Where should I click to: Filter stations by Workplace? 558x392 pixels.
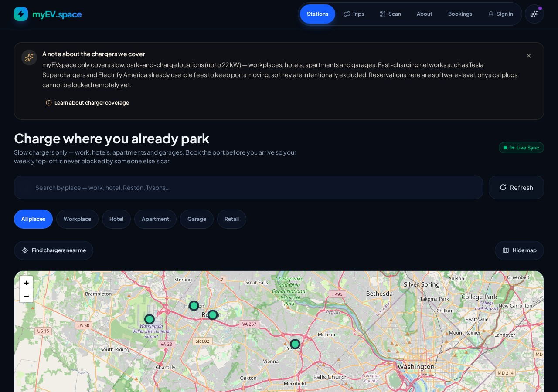[77, 219]
